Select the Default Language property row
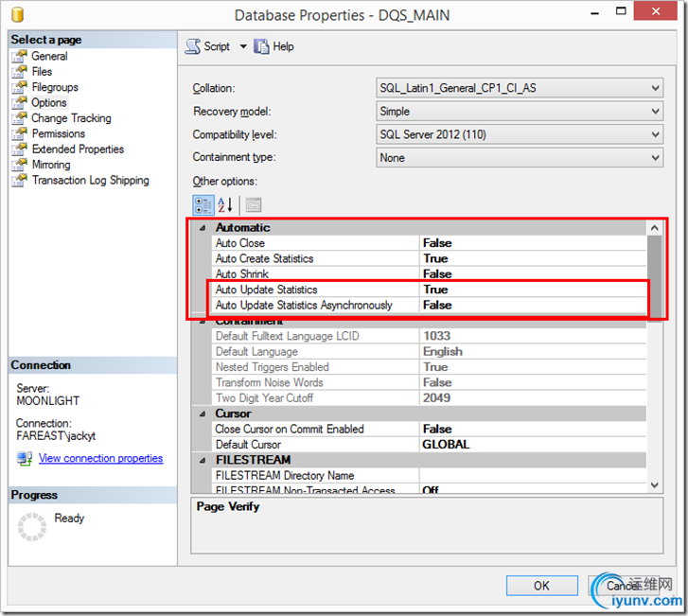The width and height of the screenshot is (688, 616). click(429, 351)
